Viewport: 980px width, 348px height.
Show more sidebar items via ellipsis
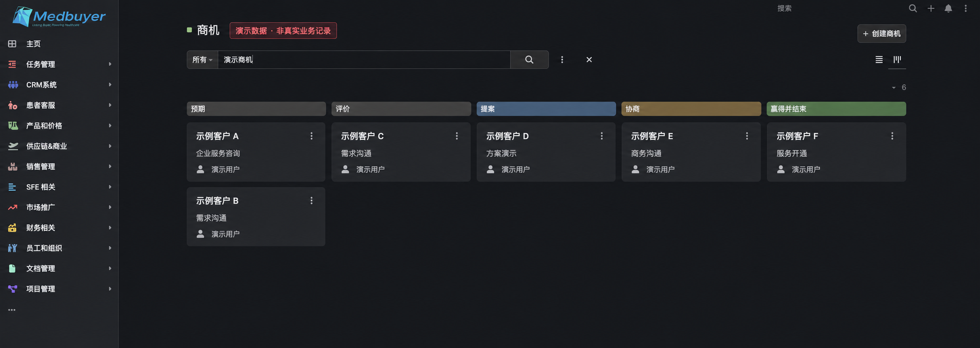pos(12,310)
